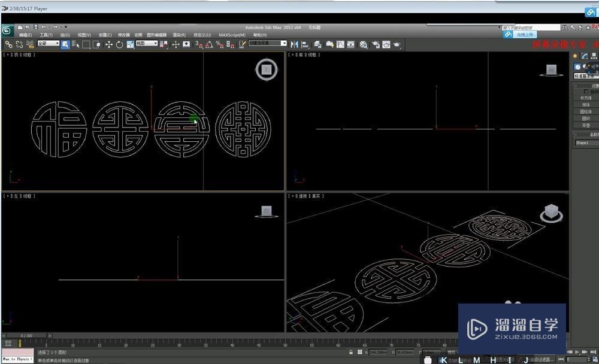Click the Mirror tool icon
The width and height of the screenshot is (599, 364).
click(295, 44)
